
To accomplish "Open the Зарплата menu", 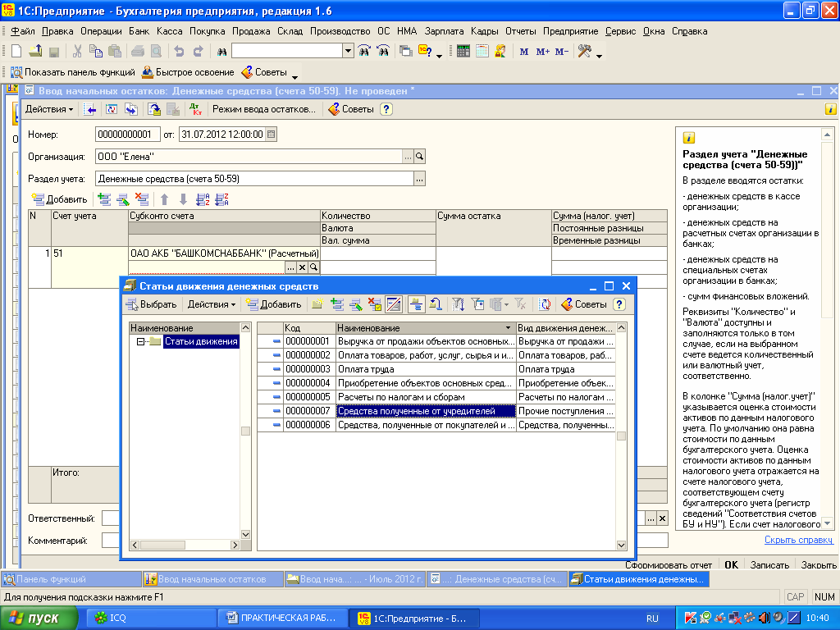I will (444, 31).
